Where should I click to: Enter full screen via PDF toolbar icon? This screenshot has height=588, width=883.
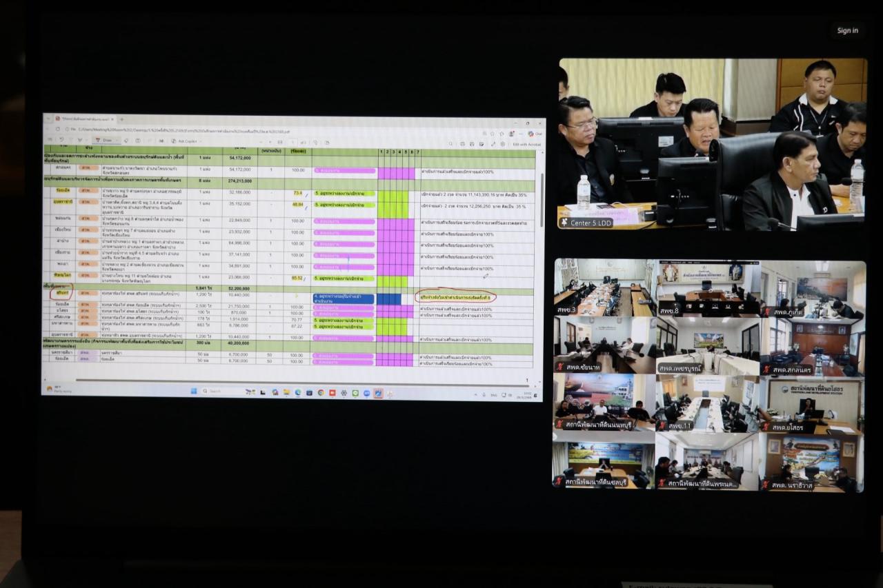coord(493,143)
